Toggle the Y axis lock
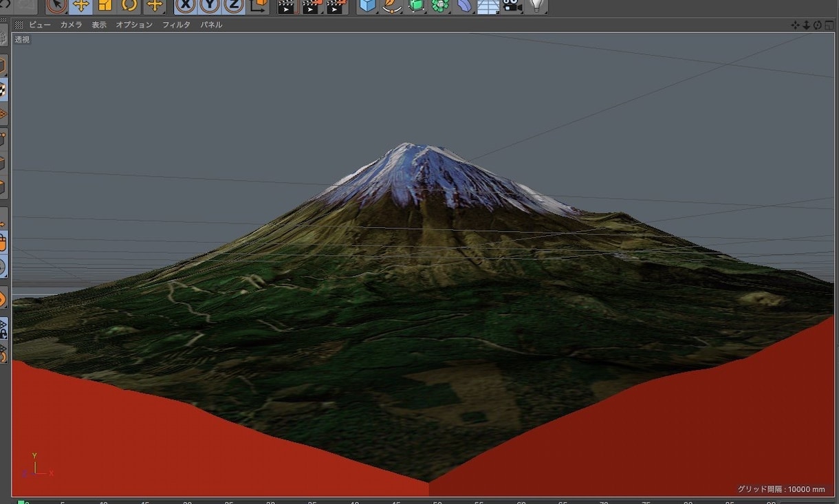Image resolution: width=839 pixels, height=504 pixels. point(210,6)
